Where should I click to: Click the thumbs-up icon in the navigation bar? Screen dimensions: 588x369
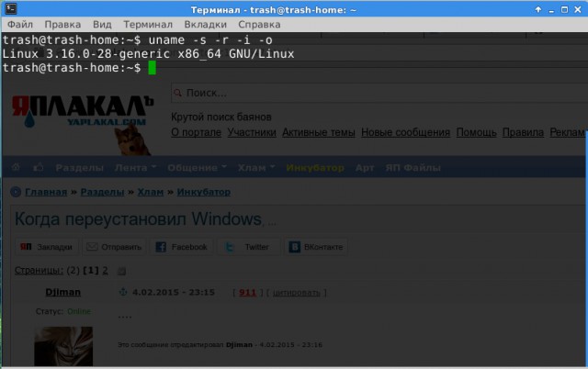39,167
